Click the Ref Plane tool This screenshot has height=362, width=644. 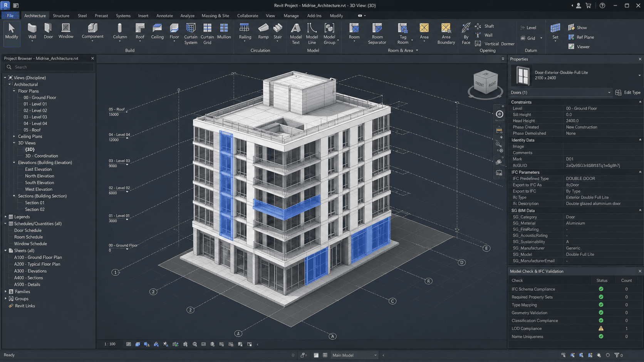click(581, 37)
